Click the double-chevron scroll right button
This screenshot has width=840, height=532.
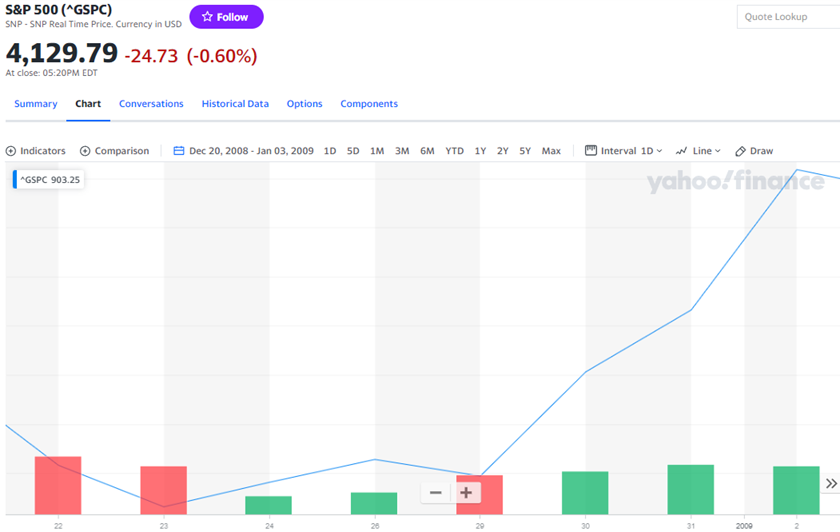click(831, 484)
